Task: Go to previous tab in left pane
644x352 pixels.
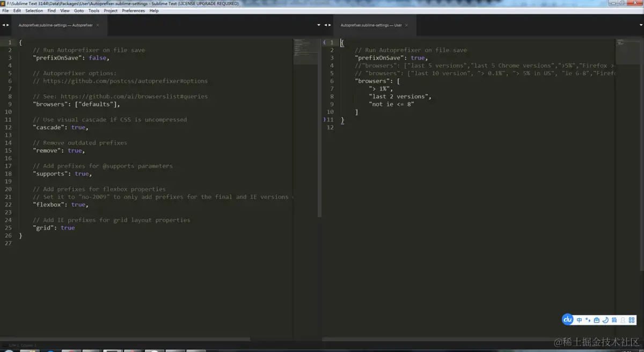Action: 3,25
